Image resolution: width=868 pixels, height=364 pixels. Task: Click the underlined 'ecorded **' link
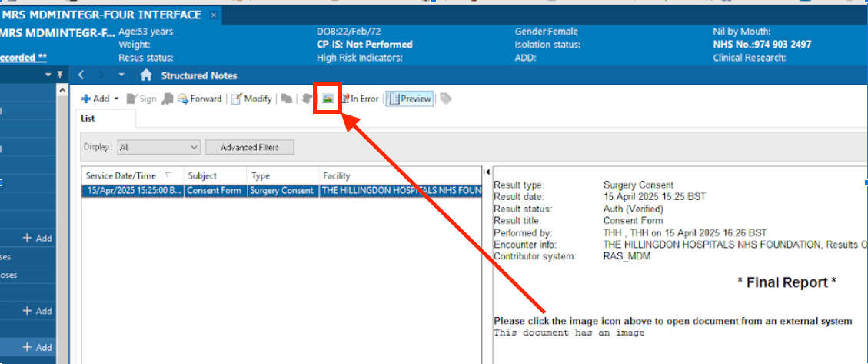pyautogui.click(x=23, y=57)
